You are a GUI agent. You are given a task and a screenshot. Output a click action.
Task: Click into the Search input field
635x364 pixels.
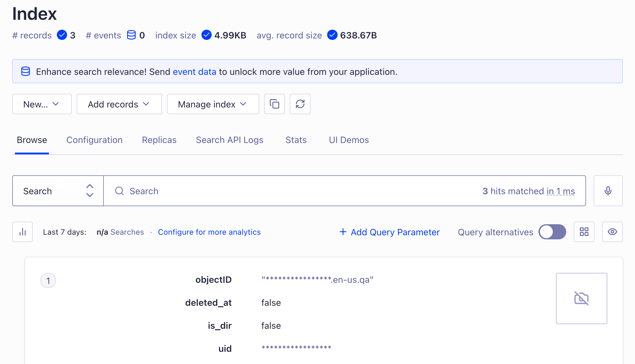pos(292,191)
